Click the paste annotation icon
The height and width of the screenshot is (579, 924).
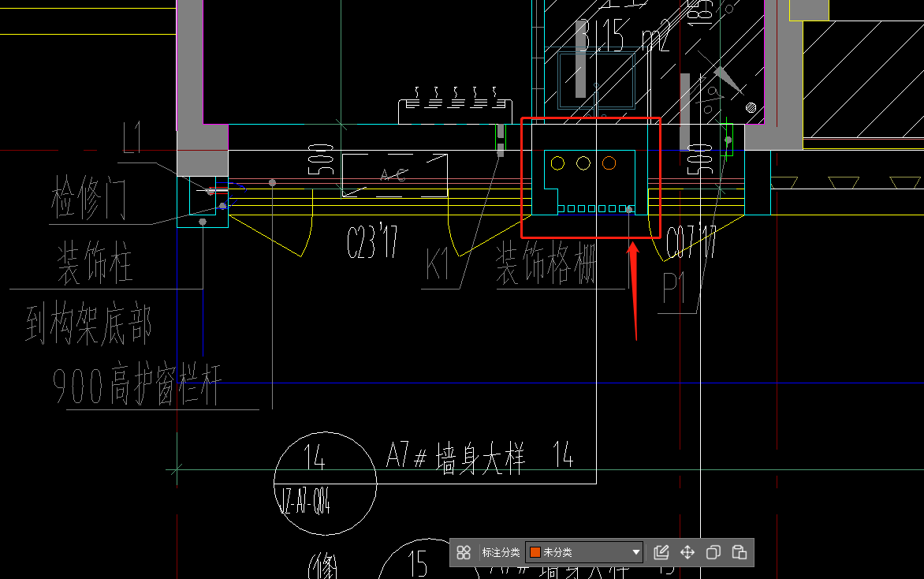click(739, 552)
